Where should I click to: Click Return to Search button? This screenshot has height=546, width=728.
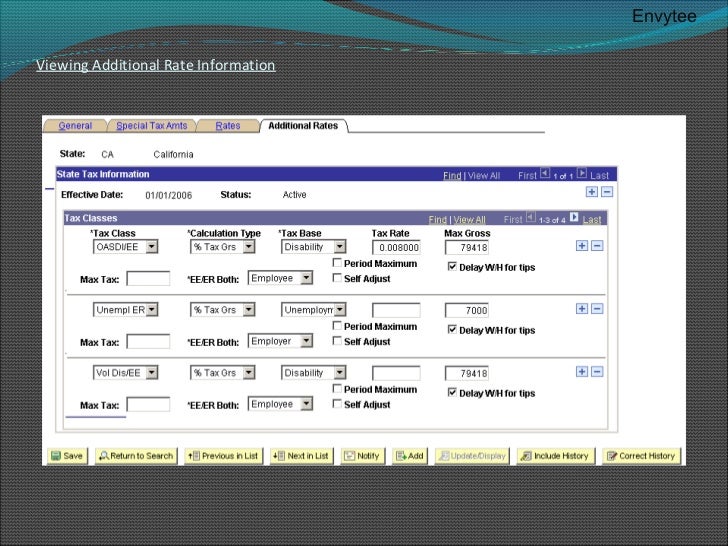click(x=136, y=456)
